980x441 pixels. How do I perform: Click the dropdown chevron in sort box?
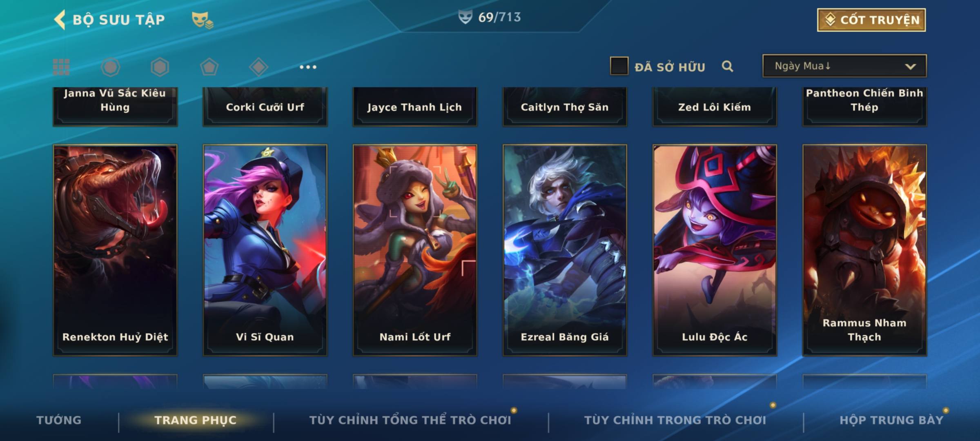(910, 67)
